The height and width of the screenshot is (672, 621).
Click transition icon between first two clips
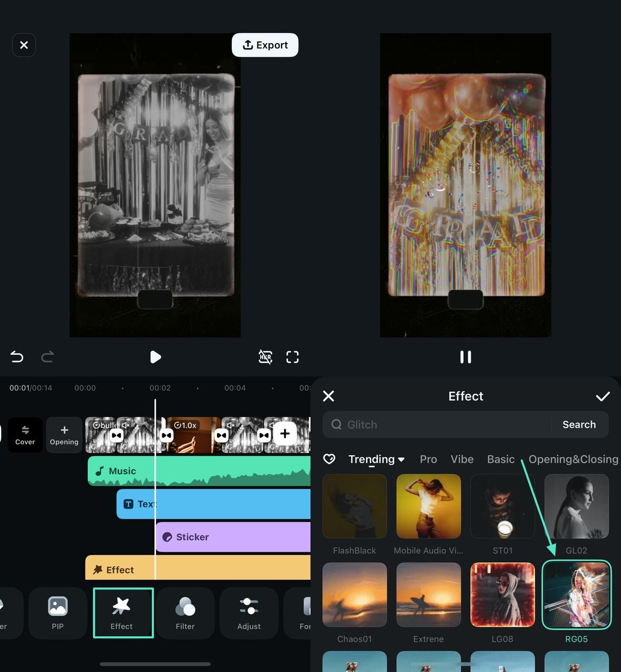click(117, 435)
